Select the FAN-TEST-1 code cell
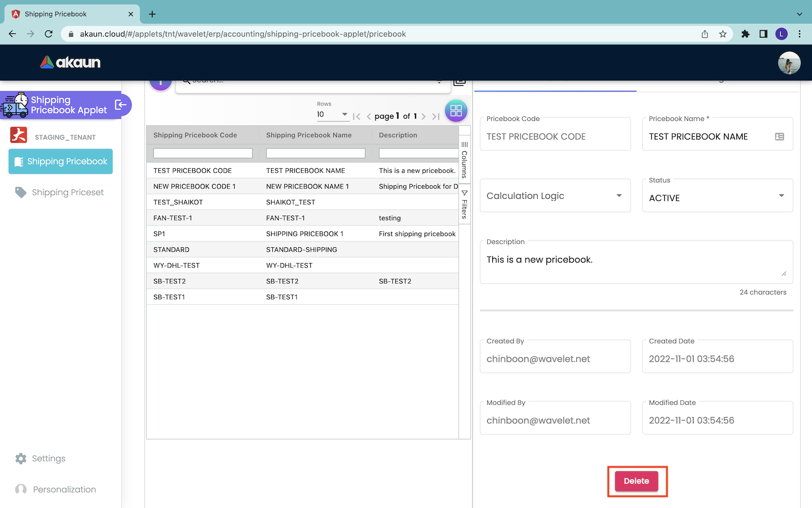This screenshot has height=508, width=812. (203, 218)
